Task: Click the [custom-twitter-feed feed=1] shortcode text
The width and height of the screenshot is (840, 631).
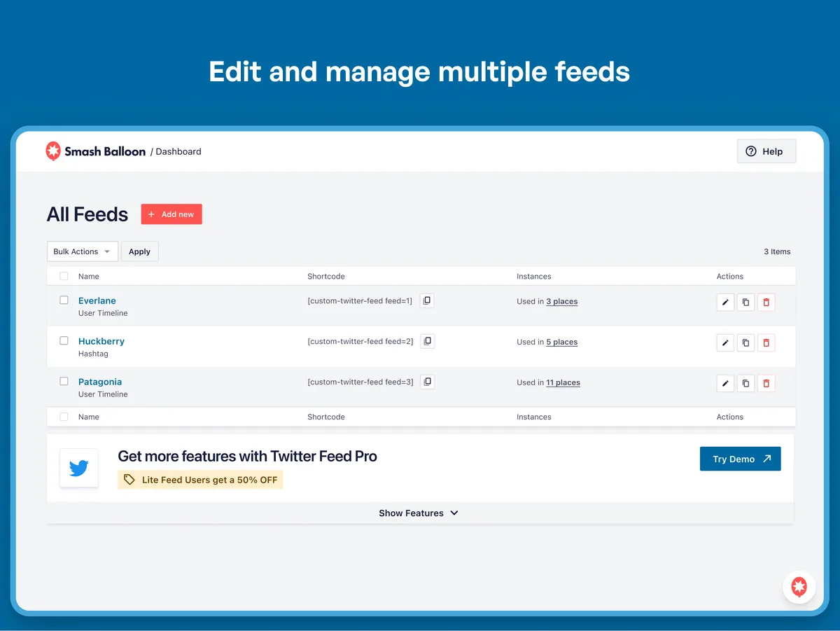Action: pyautogui.click(x=360, y=300)
